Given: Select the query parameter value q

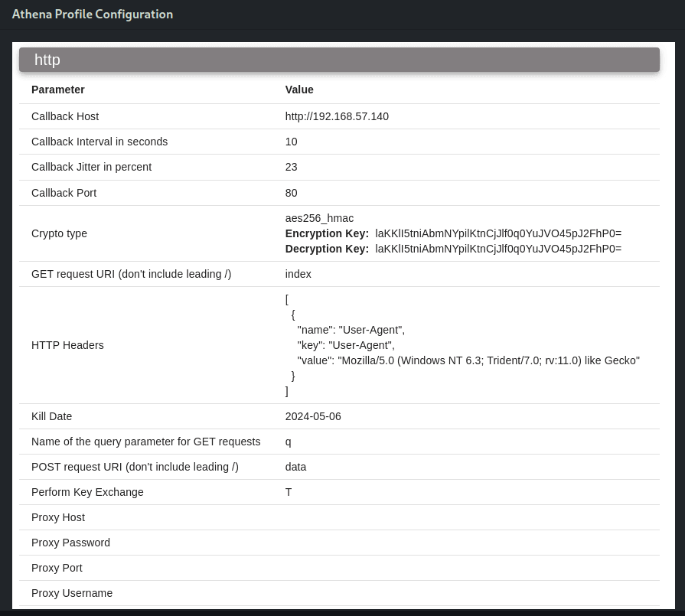Looking at the screenshot, I should (289, 442).
